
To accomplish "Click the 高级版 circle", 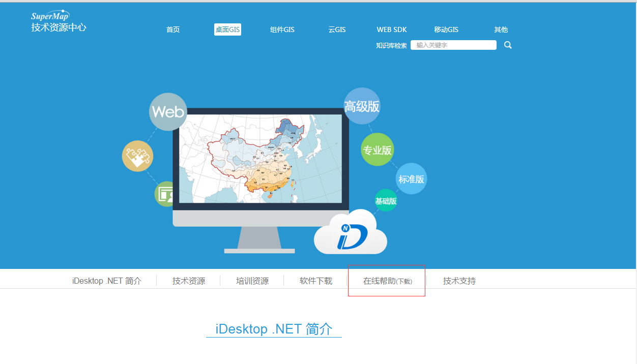I will [362, 106].
